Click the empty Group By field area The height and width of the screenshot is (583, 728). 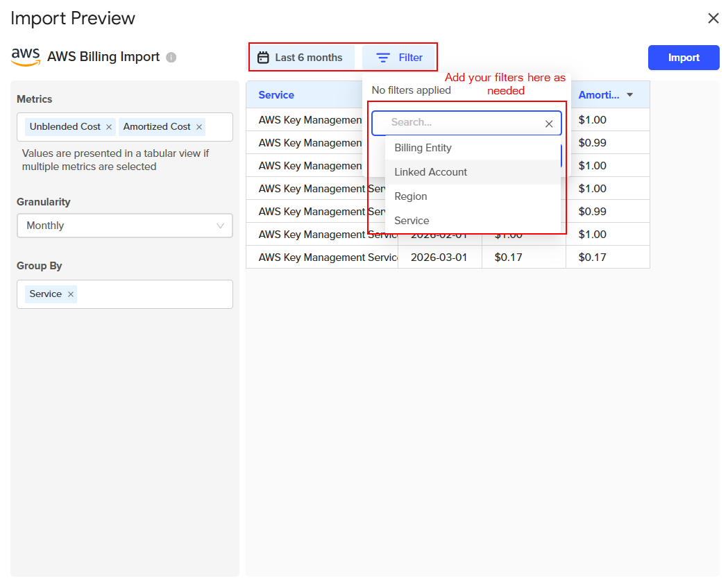point(153,294)
